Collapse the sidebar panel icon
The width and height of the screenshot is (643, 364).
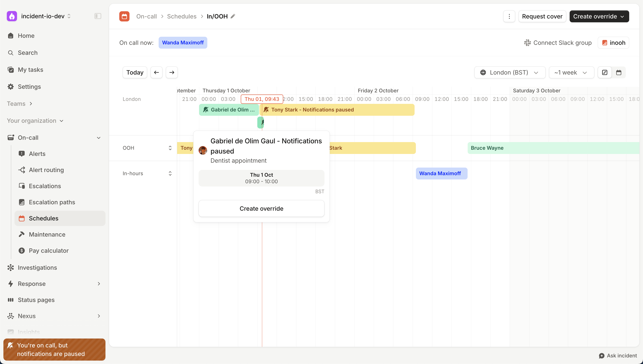pyautogui.click(x=98, y=16)
